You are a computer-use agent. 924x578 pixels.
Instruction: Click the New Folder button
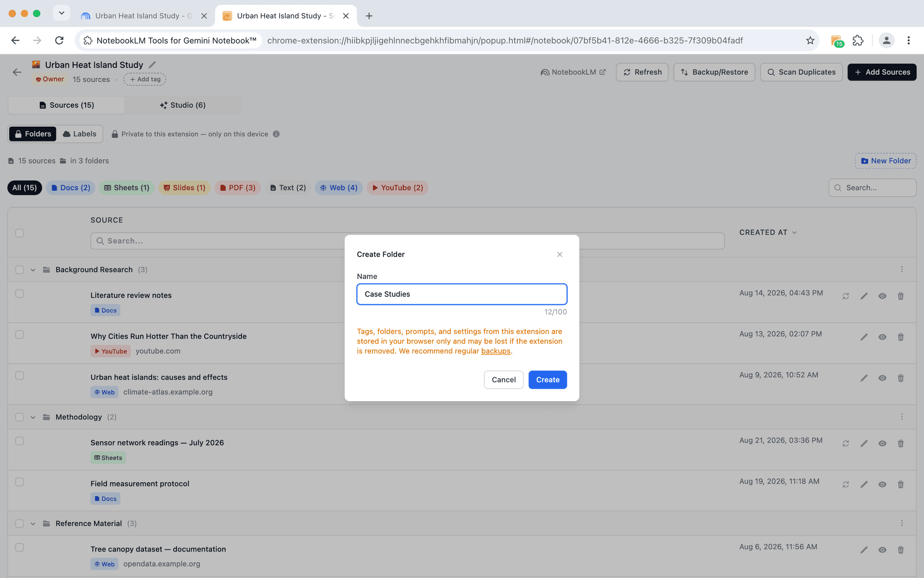[x=885, y=161]
